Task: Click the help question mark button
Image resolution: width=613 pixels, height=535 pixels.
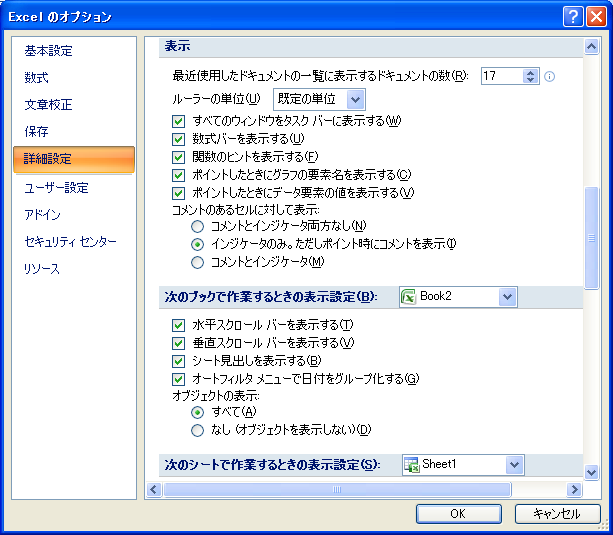Action: 573,17
